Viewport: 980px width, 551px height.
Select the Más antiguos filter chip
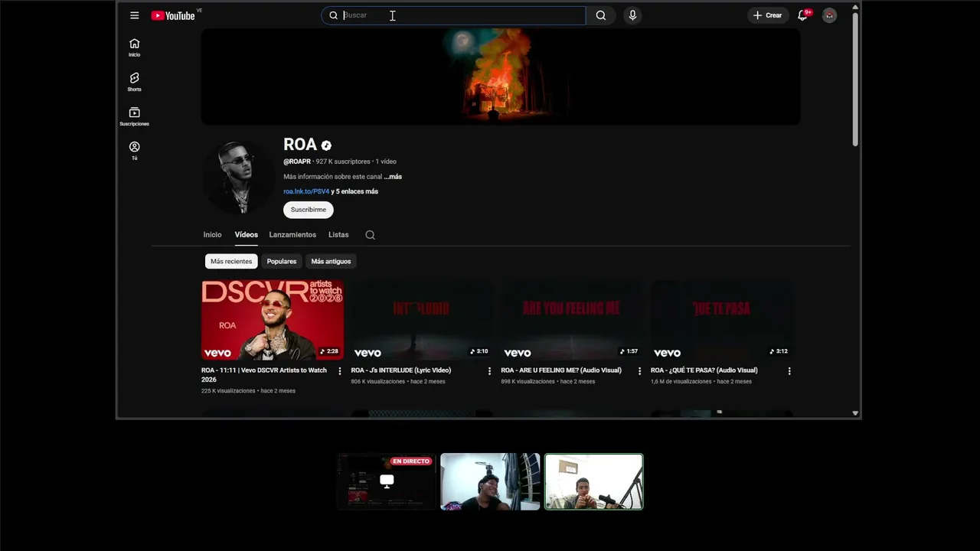[331, 262]
